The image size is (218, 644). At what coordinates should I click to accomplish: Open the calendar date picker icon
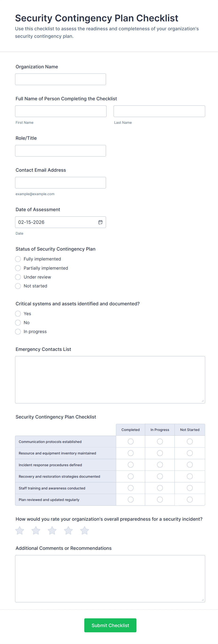coord(101,222)
